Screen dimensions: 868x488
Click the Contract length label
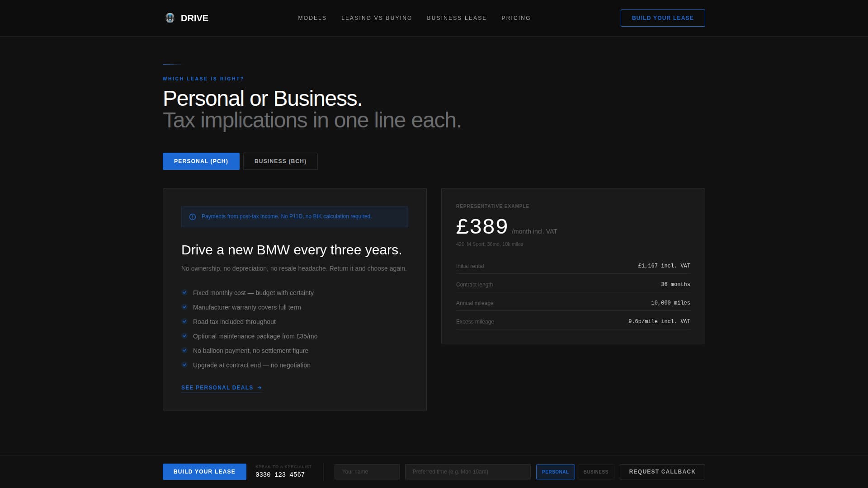click(x=474, y=285)
